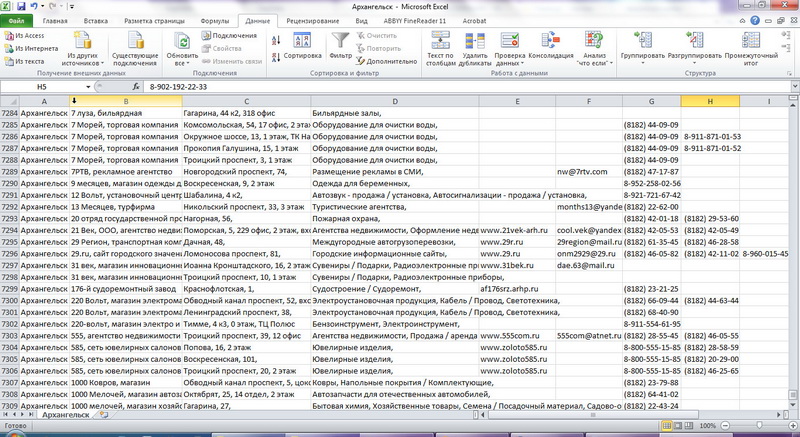The width and height of the screenshot is (800, 437).
Task: Open sheet tab Архангельск
Action: [65, 415]
